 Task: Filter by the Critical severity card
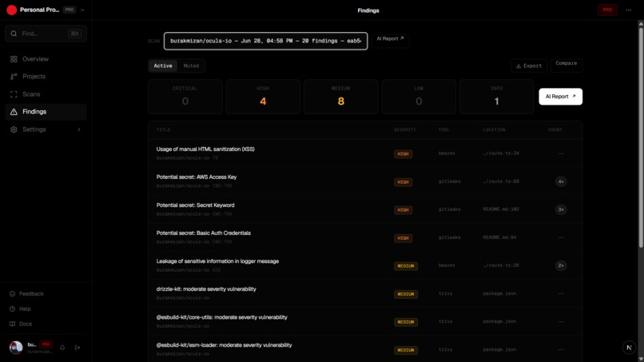click(x=185, y=97)
